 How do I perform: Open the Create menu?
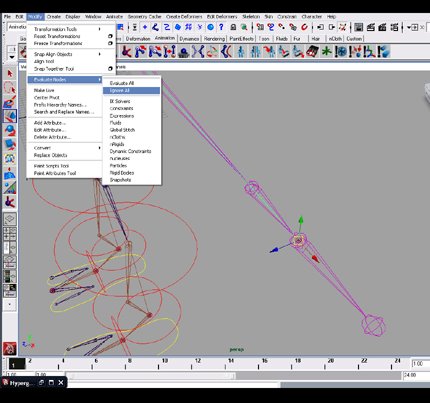coord(53,17)
